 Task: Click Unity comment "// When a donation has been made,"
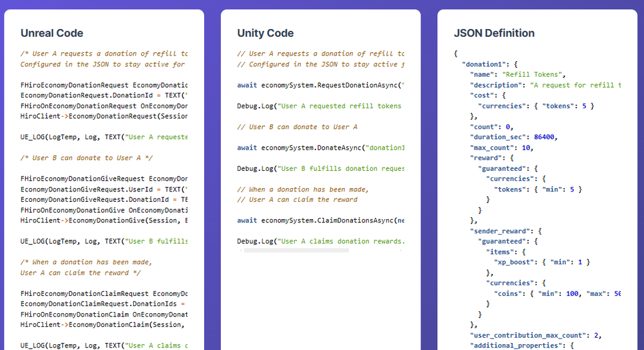303,190
